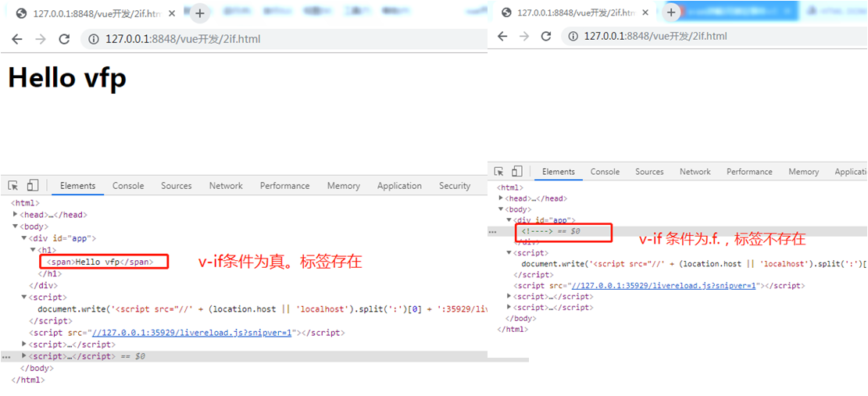Switch to Sources tab in right DevTools
Viewport: 868px width, 396px height.
click(649, 172)
